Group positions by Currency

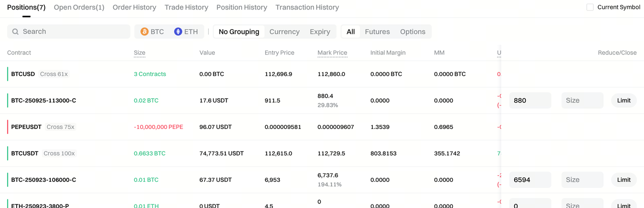tap(284, 32)
